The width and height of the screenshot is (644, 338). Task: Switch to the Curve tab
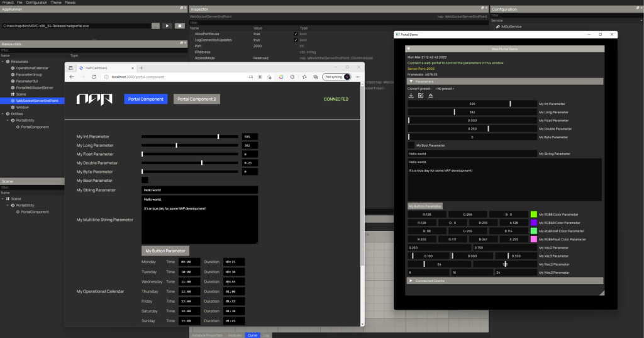coord(252,335)
